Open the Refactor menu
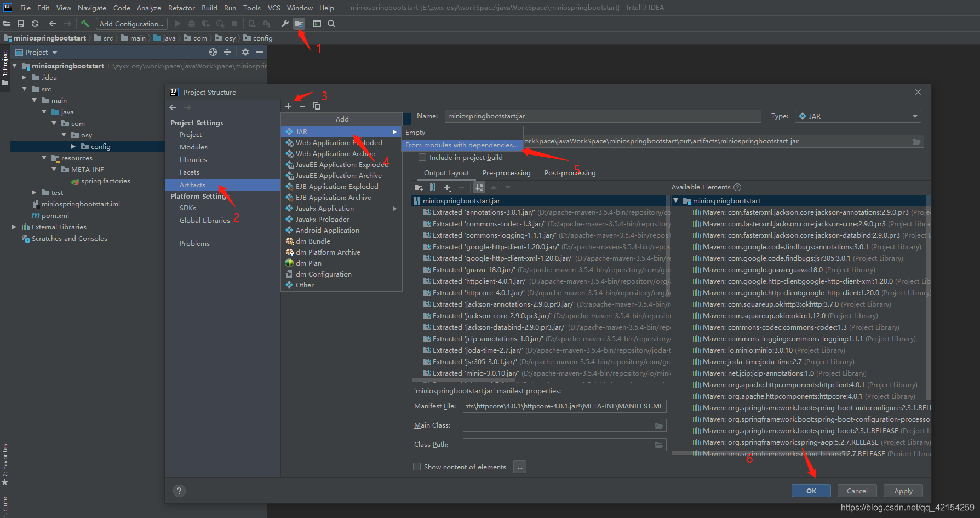Screen dimensions: 980x518 coord(181,8)
